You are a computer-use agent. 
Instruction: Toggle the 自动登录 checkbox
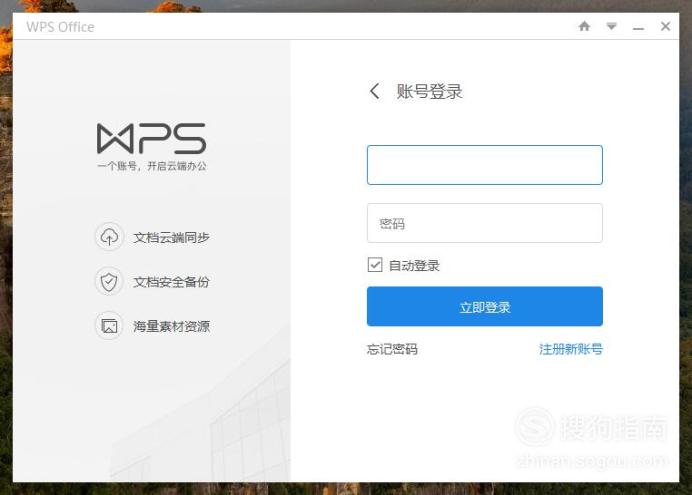375,265
